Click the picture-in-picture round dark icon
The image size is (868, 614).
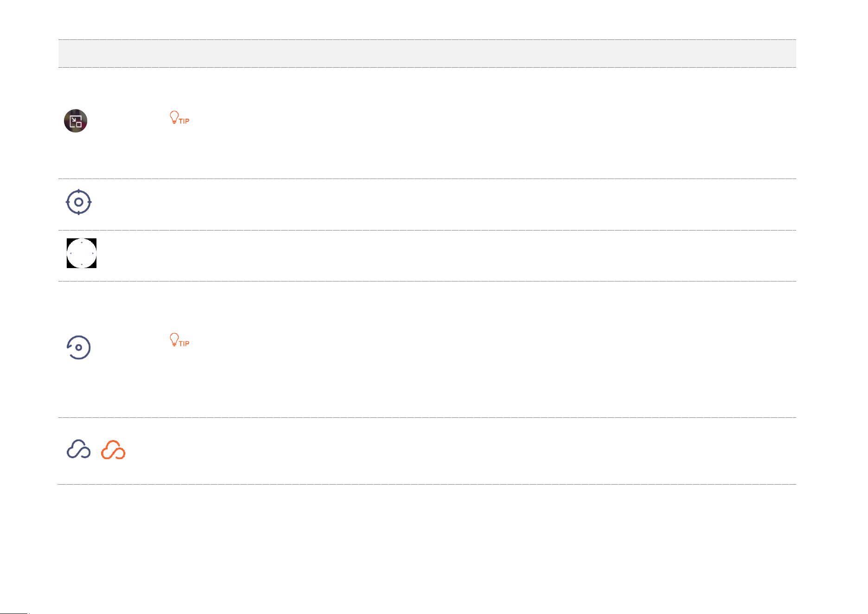(76, 121)
